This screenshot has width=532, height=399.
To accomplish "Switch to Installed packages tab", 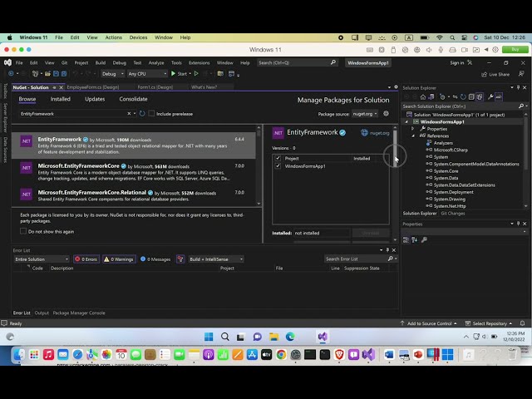I will pyautogui.click(x=60, y=99).
